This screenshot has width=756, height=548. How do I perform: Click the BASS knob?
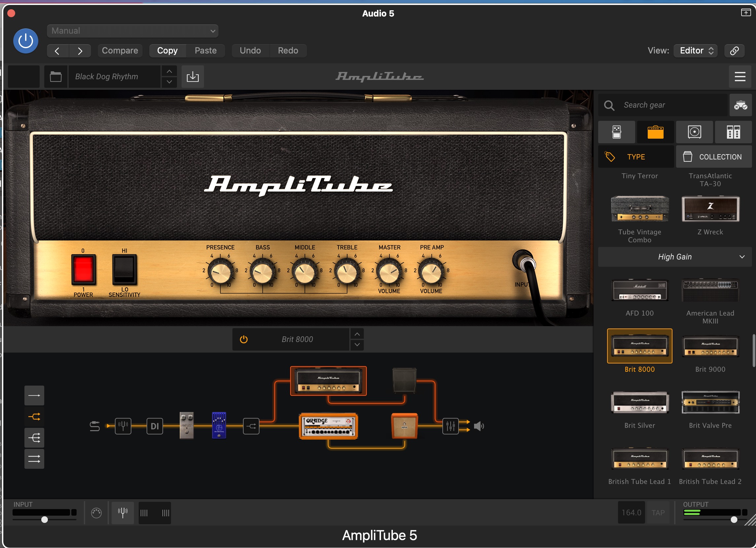(x=263, y=272)
